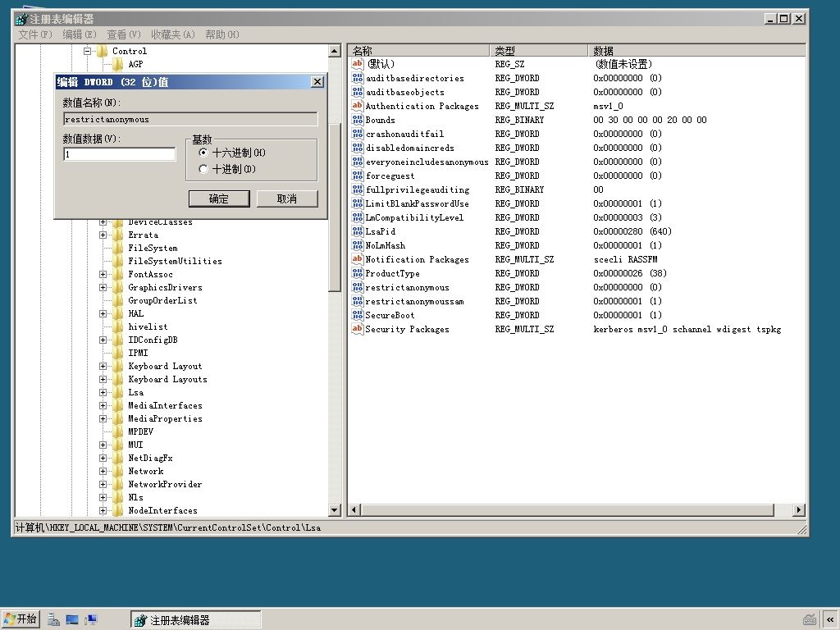The height and width of the screenshot is (630, 840).
Task: Expand the MediaProperties tree node
Action: pos(103,419)
